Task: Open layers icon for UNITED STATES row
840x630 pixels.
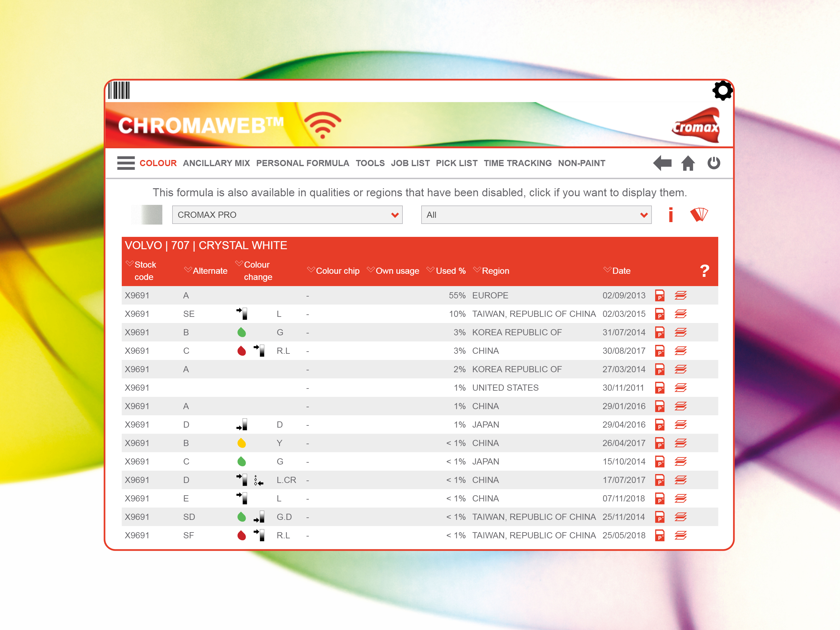Action: [680, 388]
